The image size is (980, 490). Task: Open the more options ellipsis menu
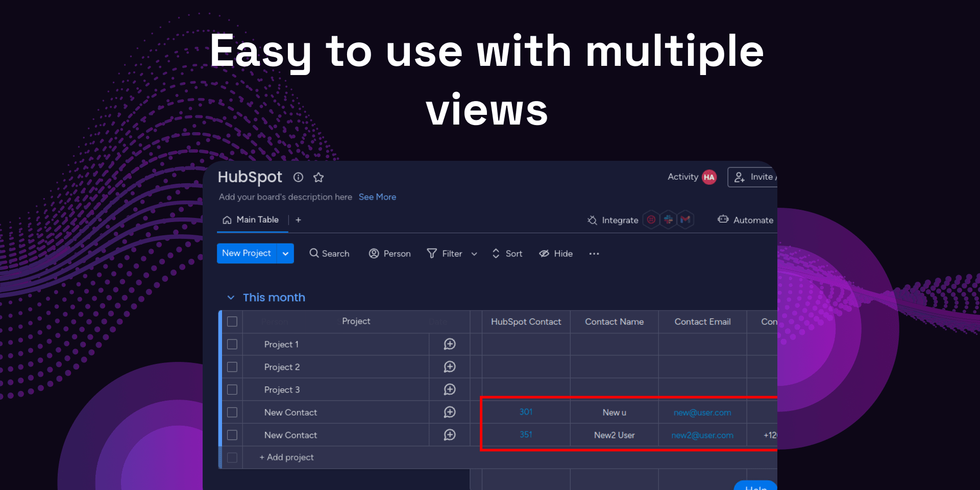[x=594, y=254]
